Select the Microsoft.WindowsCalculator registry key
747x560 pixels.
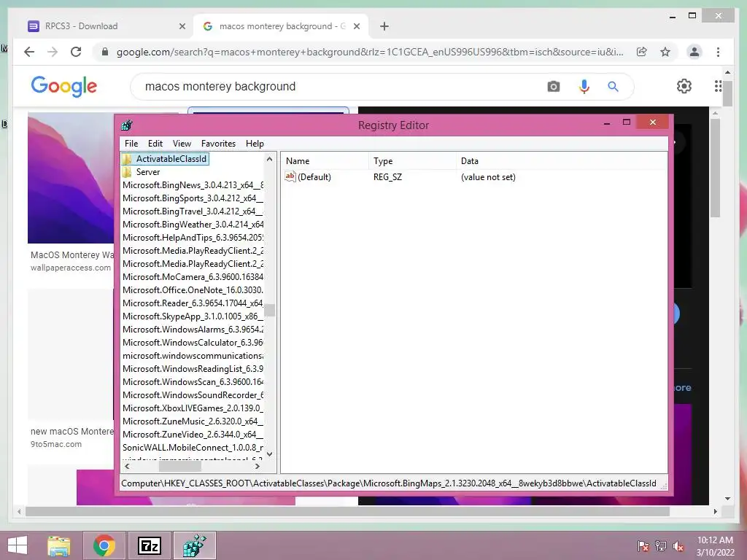[193, 343]
